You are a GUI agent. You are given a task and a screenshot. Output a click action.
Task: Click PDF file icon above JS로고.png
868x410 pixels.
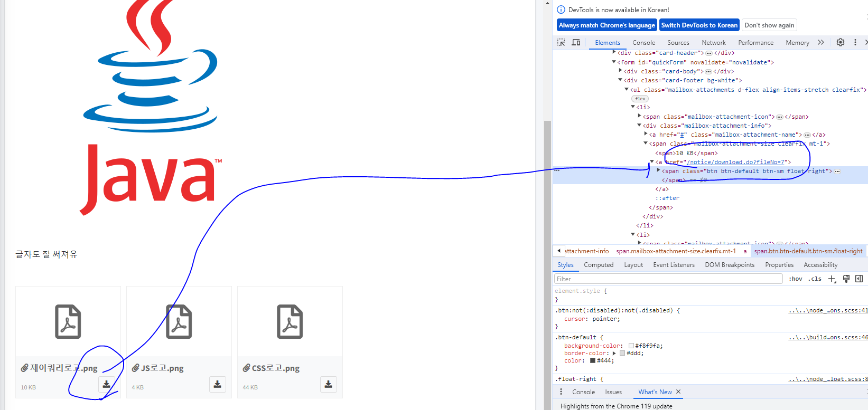point(179,321)
